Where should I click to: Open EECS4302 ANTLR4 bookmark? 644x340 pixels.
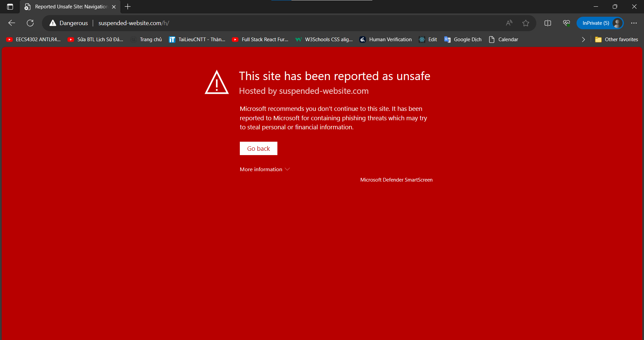tap(34, 40)
